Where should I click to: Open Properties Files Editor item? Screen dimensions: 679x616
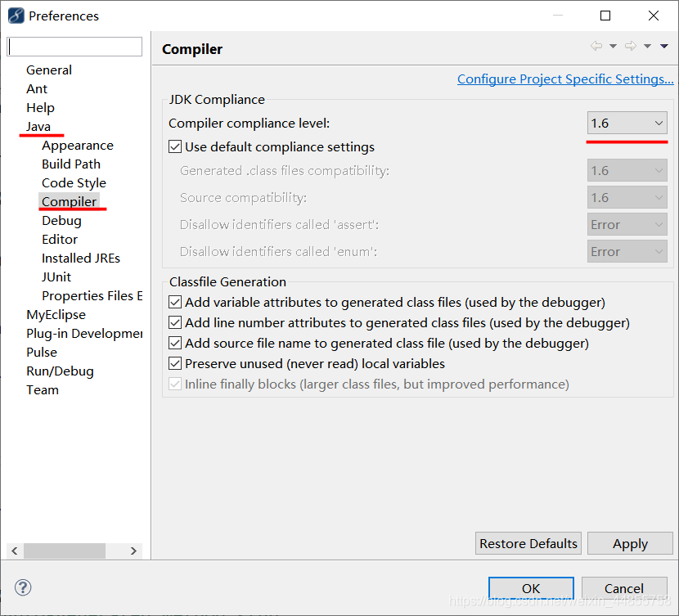tap(92, 296)
